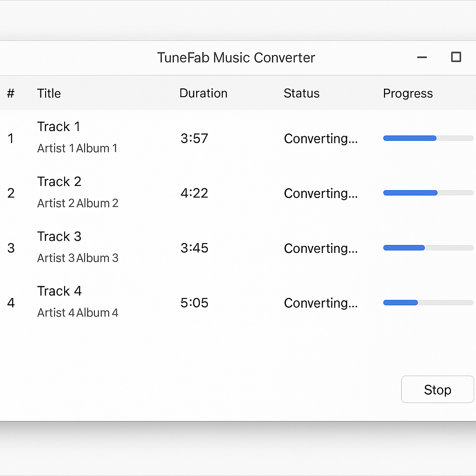The image size is (476, 476).
Task: Select the Track 4 title
Action: coord(59,291)
